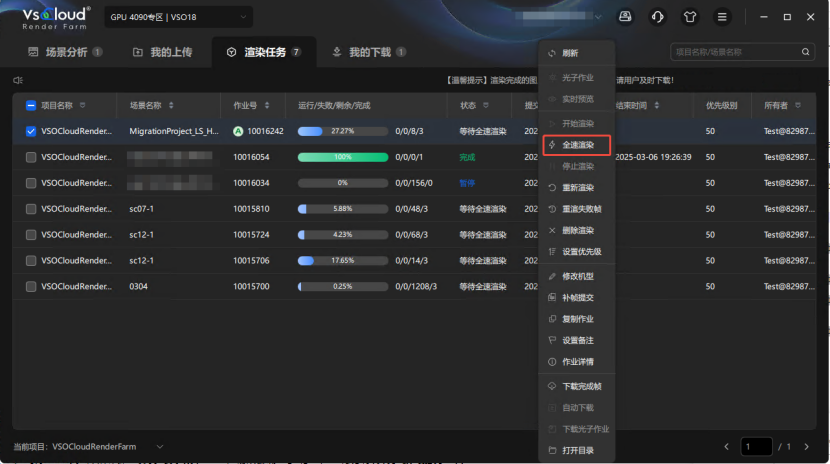The width and height of the screenshot is (830, 464).
Task: Switch to the 我的下载 tab
Action: (x=368, y=52)
